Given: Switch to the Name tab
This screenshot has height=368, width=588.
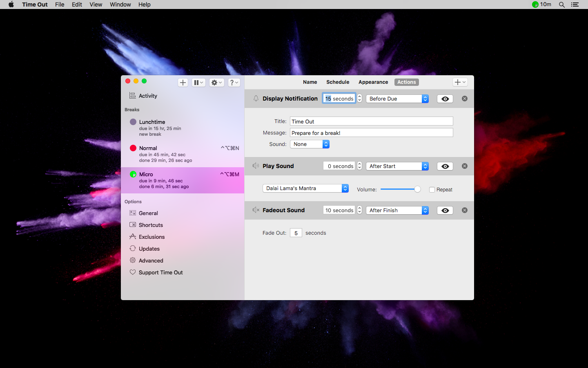Looking at the screenshot, I should coord(310,82).
